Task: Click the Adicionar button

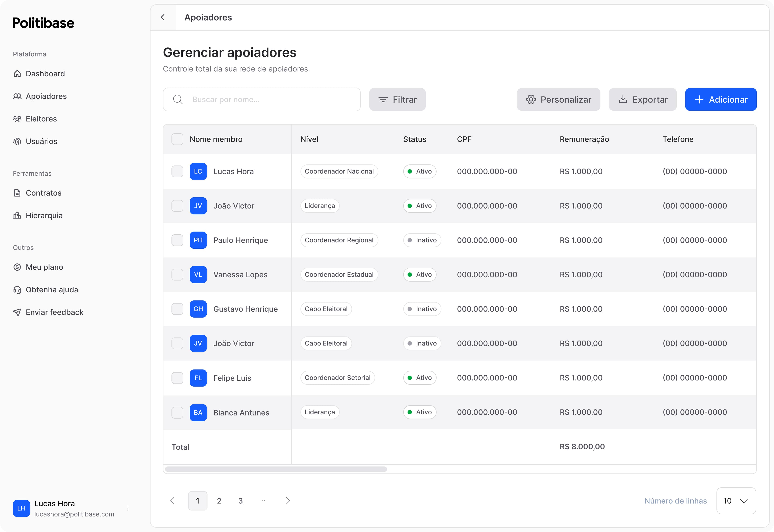Action: [721, 99]
